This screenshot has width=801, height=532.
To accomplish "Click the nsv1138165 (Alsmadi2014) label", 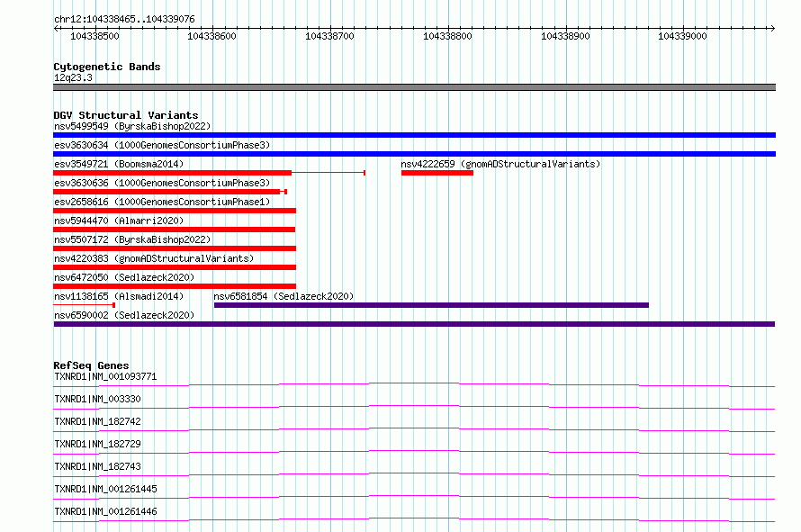I will (119, 296).
